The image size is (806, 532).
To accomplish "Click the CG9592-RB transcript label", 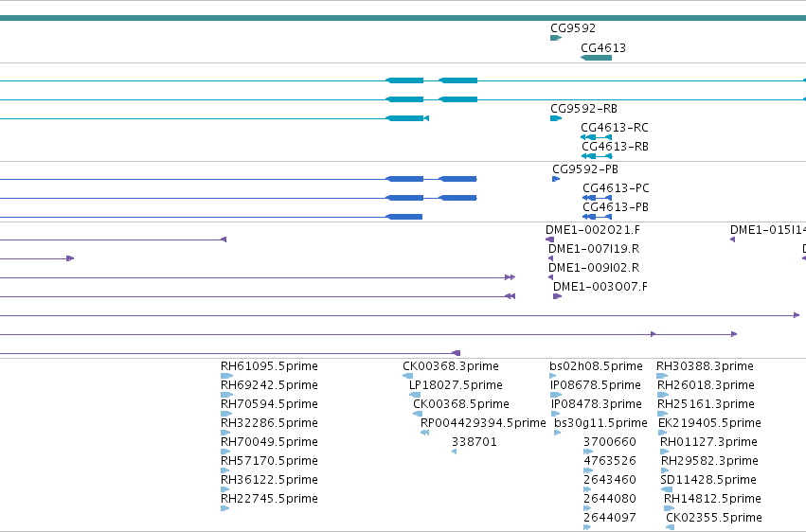I will pos(583,109).
